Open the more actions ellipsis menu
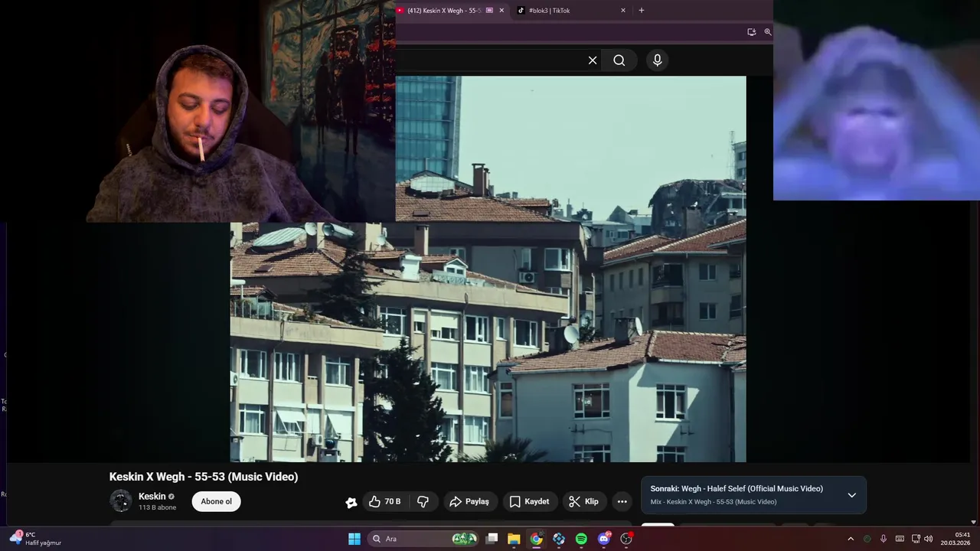This screenshot has width=980, height=551. coord(622,501)
